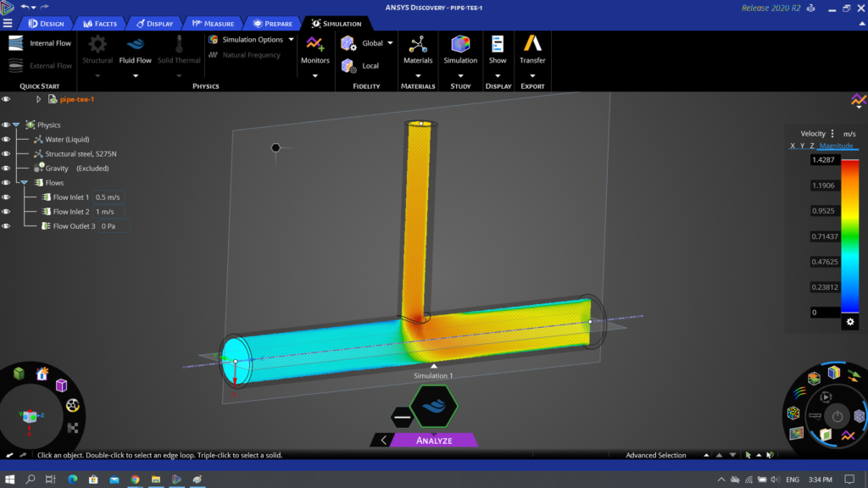This screenshot has height=488, width=868.
Task: Click the back arrow beside Analyze
Action: tap(383, 441)
